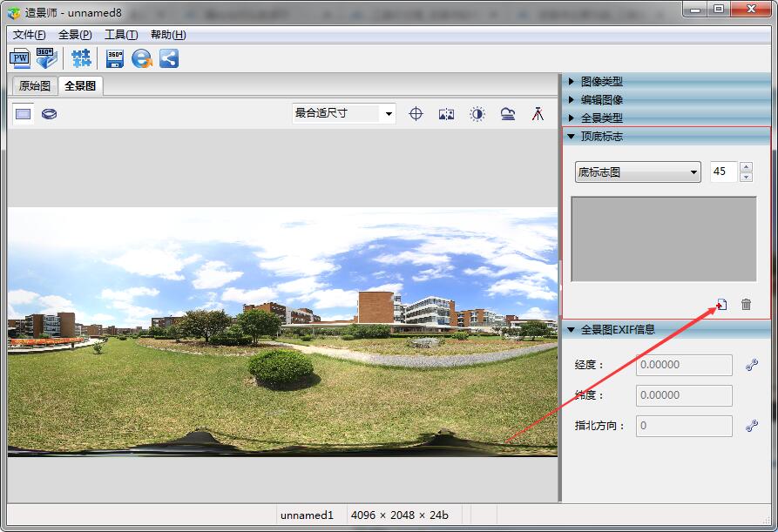Add a logo image file
The width and height of the screenshot is (778, 532).
pos(721,304)
